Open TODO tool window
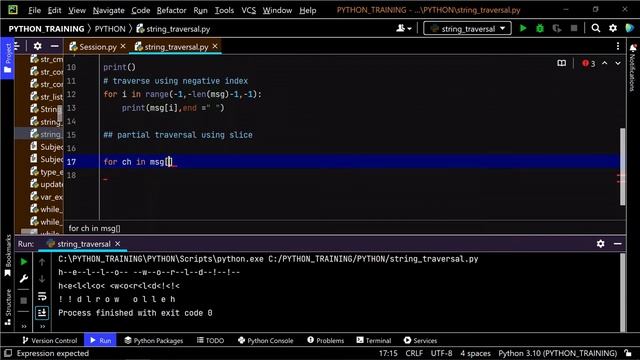This screenshot has width=640, height=360. pyautogui.click(x=210, y=340)
